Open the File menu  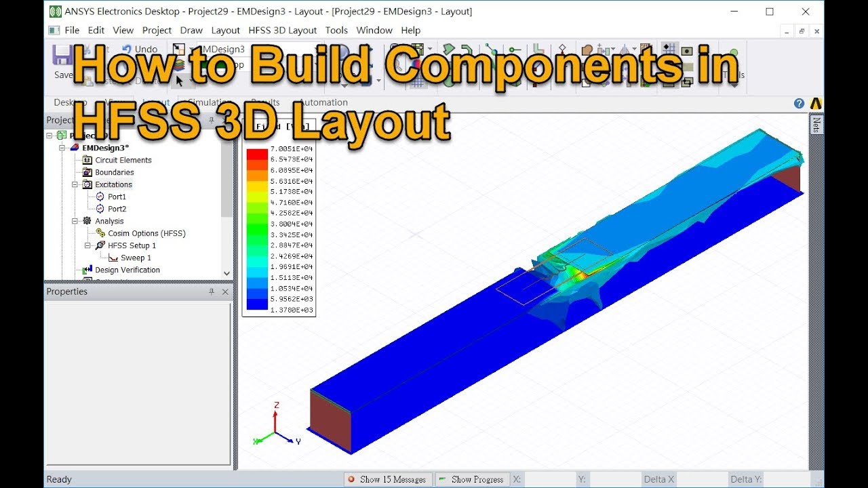[72, 30]
